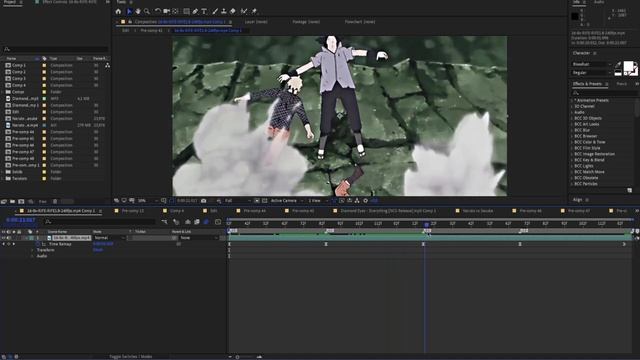Select the Brush tool
The image size is (640, 360).
215,11
